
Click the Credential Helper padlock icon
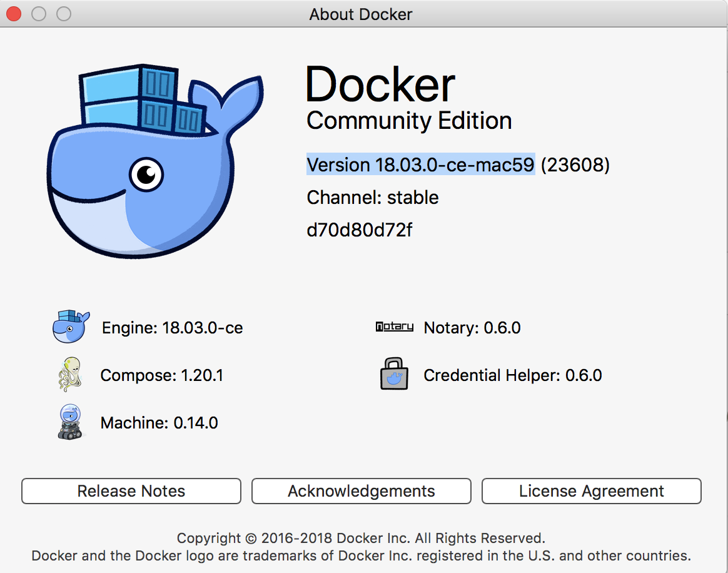coord(394,374)
